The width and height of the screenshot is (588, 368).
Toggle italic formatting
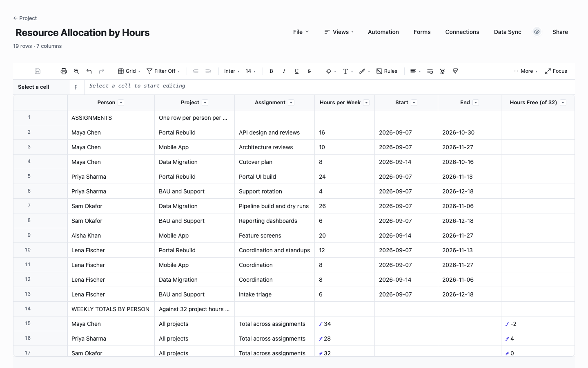[284, 71]
